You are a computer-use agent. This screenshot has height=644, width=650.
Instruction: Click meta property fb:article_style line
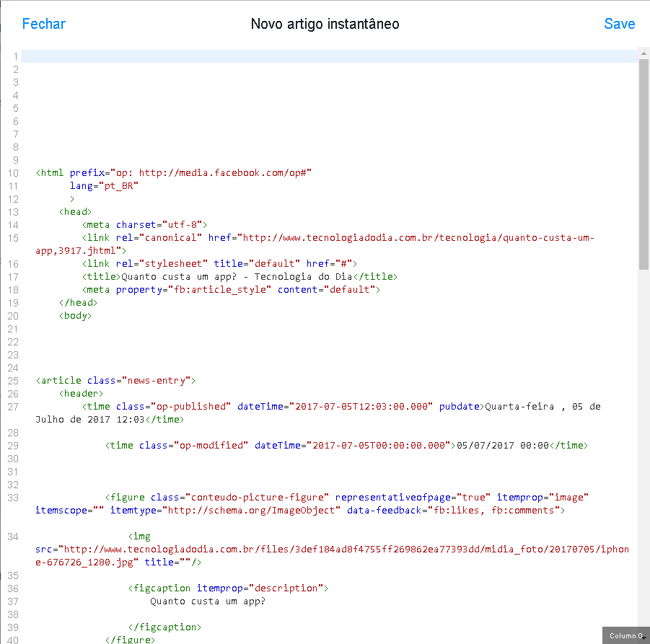[231, 290]
